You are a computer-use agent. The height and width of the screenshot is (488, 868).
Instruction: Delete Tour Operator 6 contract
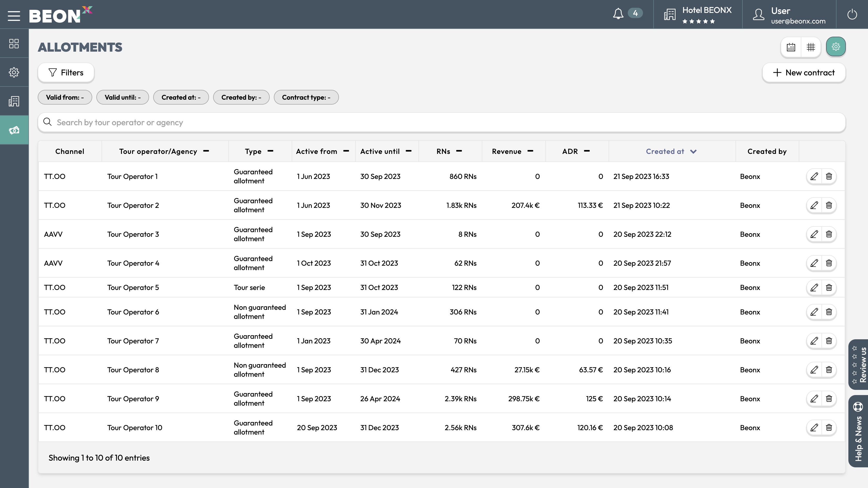click(x=829, y=312)
